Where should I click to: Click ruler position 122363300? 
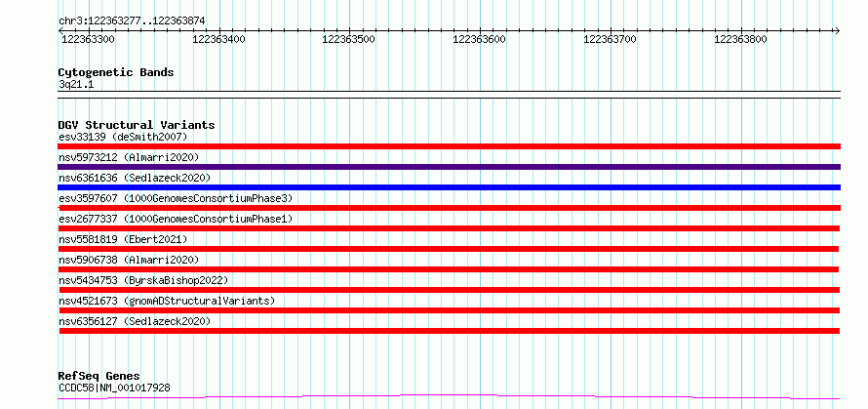pos(89,39)
